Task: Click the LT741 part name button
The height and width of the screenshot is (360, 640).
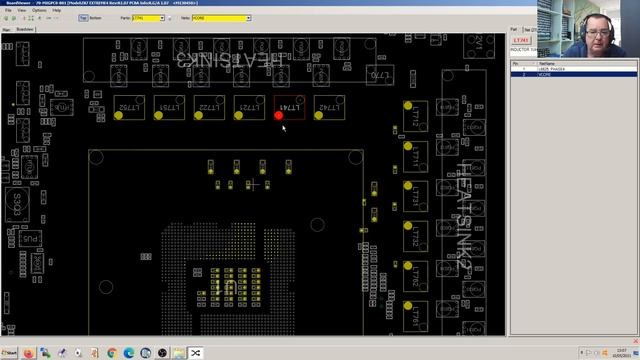Action: pyautogui.click(x=521, y=40)
